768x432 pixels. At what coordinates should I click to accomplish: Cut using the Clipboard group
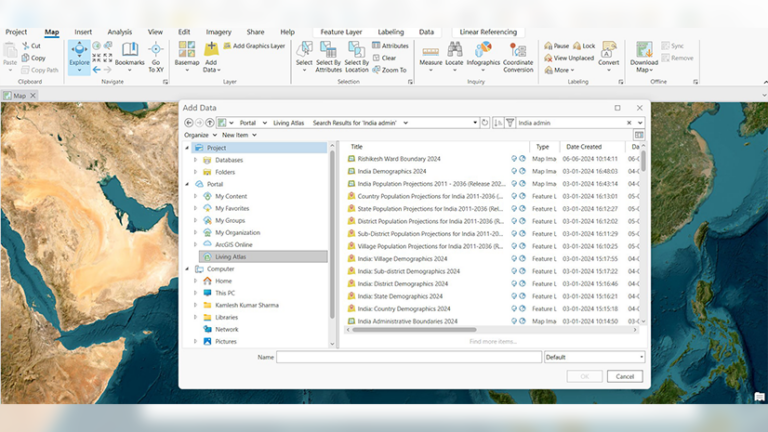pos(31,46)
